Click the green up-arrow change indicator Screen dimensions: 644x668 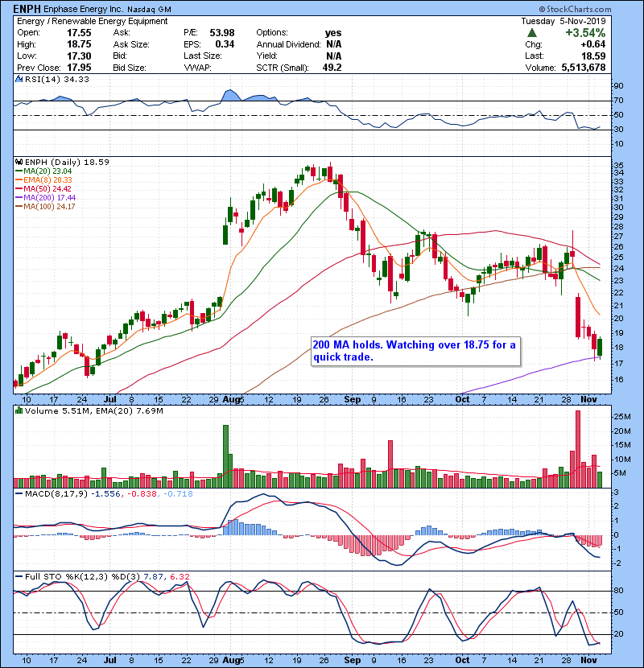(531, 33)
